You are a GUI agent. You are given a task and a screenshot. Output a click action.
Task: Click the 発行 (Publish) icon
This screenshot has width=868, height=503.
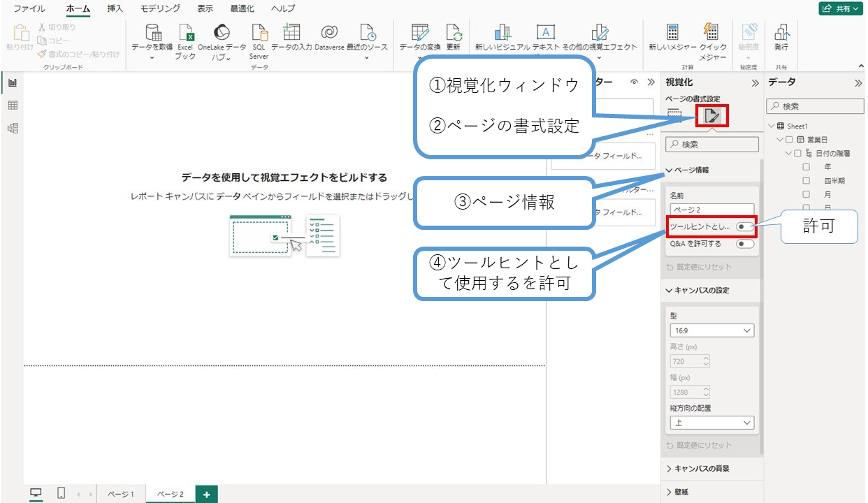781,34
